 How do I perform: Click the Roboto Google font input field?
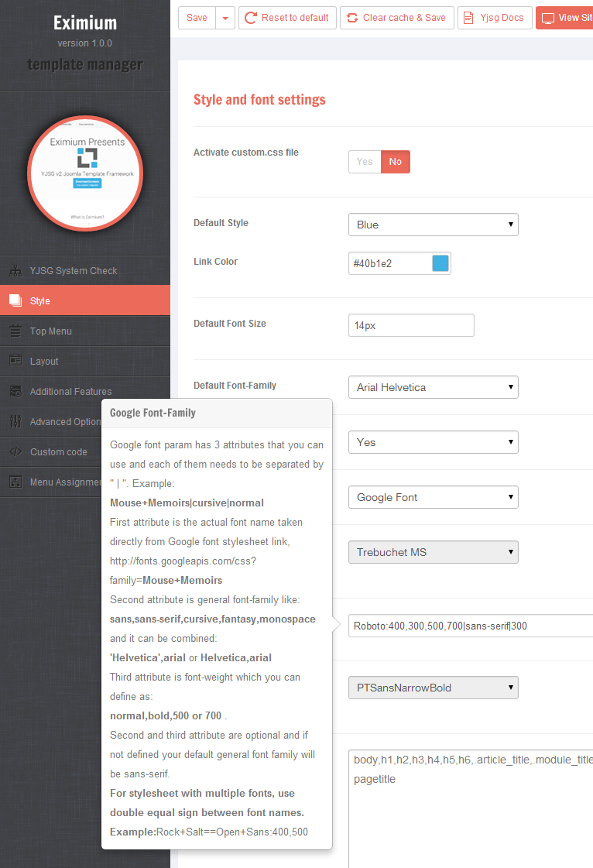point(471,626)
